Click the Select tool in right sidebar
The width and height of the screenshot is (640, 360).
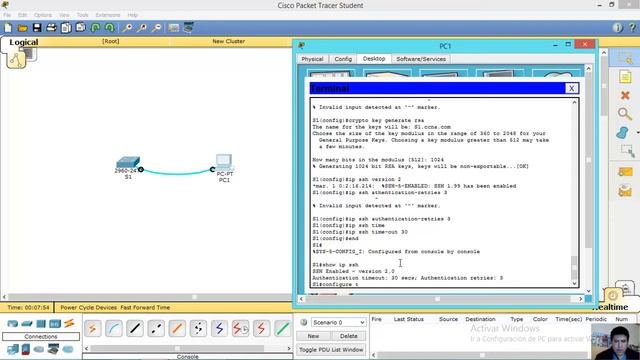(x=625, y=58)
